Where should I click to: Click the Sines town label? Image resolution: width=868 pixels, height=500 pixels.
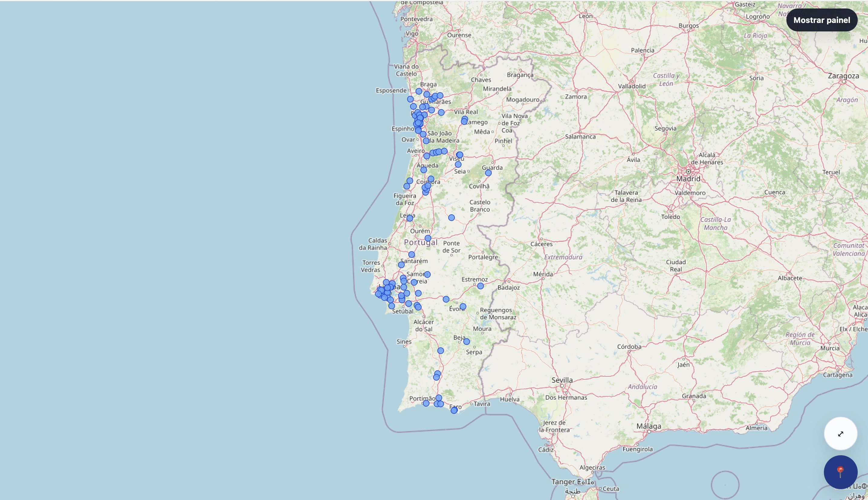pyautogui.click(x=404, y=342)
